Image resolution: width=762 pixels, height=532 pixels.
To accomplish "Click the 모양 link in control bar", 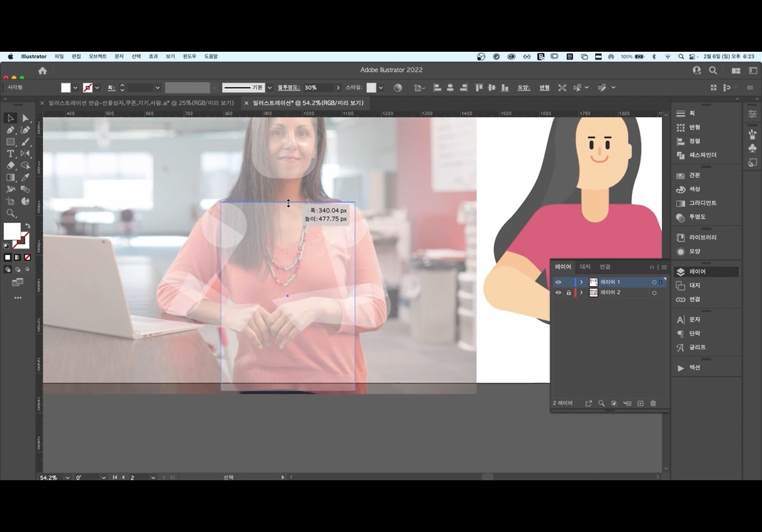I will (x=523, y=87).
